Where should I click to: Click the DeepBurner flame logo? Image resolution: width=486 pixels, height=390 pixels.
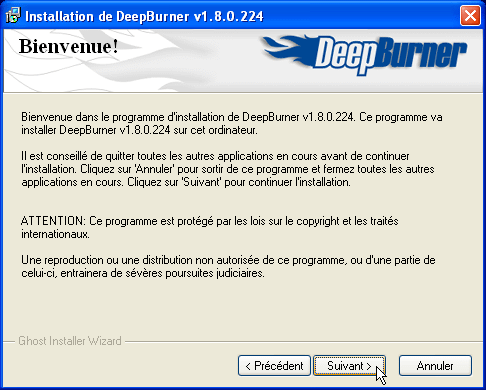point(365,55)
